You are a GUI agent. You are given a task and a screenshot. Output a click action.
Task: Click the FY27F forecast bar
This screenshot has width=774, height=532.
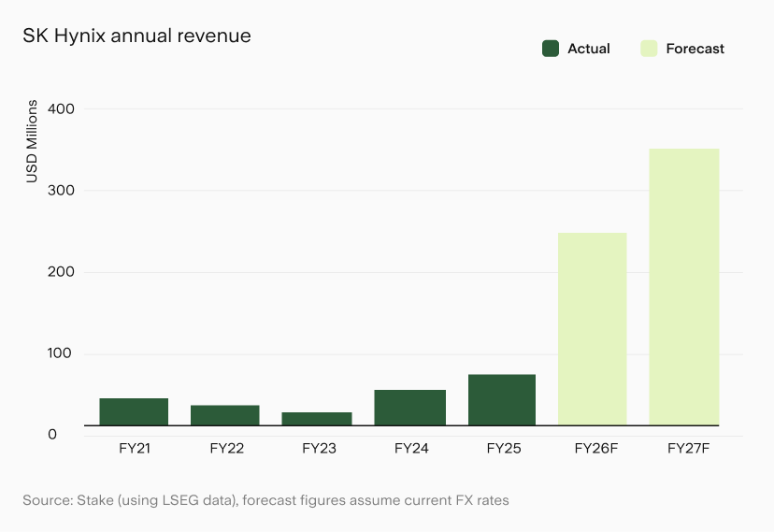684,287
